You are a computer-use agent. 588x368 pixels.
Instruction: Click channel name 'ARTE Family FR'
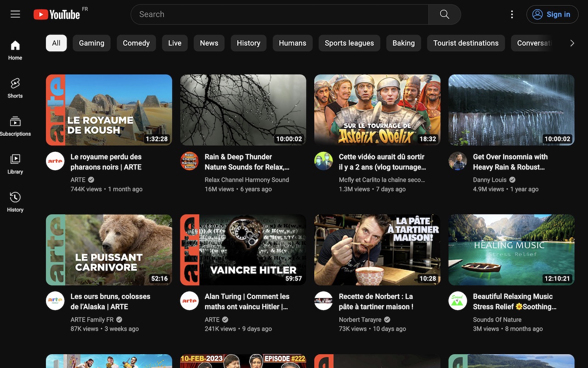[92, 320]
